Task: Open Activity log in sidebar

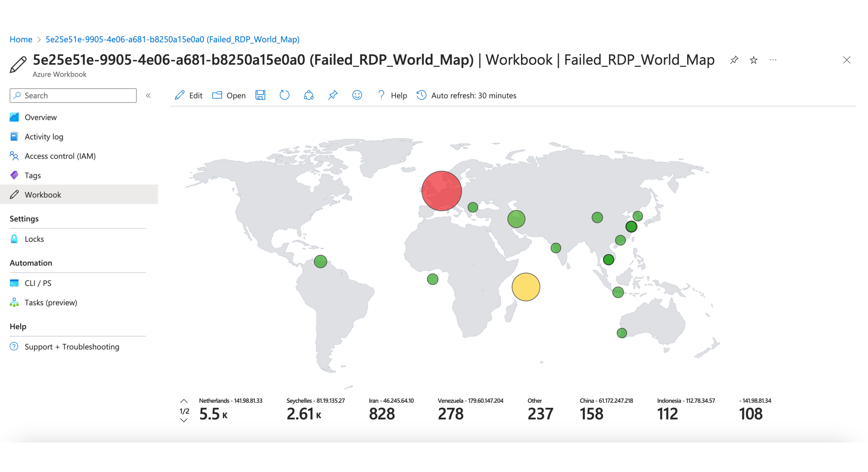Action: (x=44, y=137)
